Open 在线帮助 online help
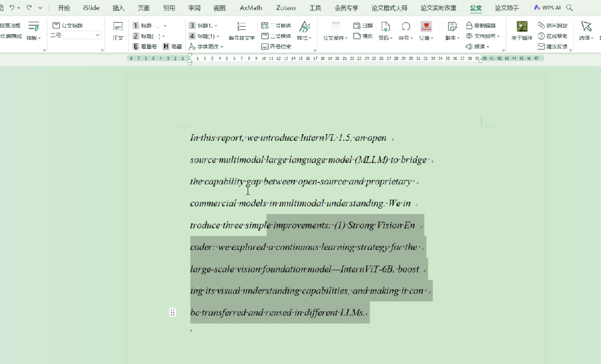Image resolution: width=601 pixels, height=364 pixels. (x=553, y=36)
